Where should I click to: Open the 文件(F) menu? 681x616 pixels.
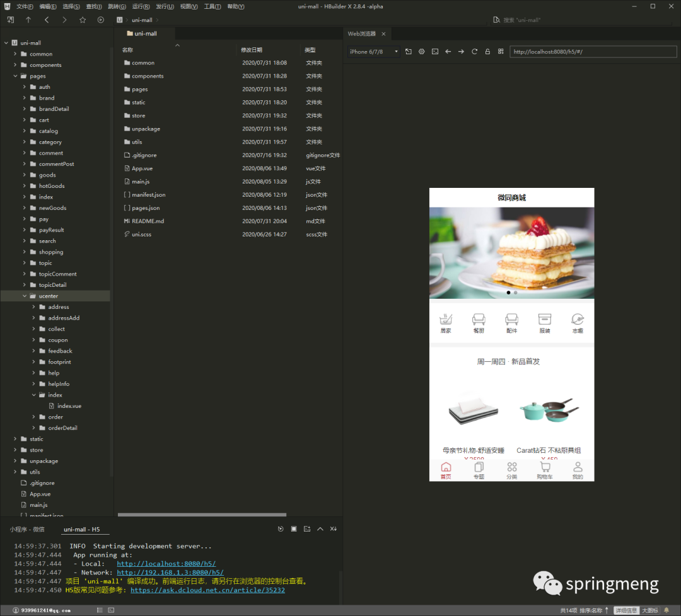click(x=25, y=6)
